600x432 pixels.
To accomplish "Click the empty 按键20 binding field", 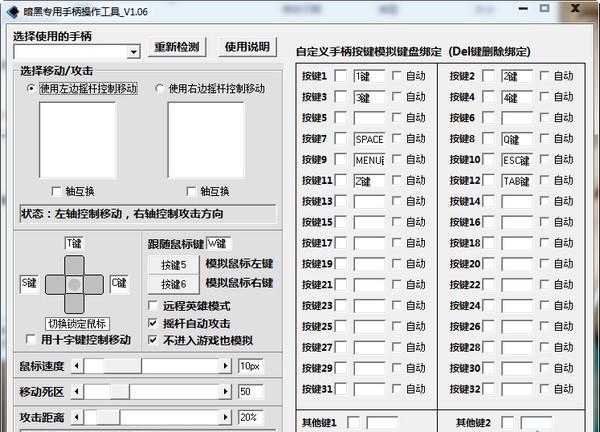I will (517, 264).
